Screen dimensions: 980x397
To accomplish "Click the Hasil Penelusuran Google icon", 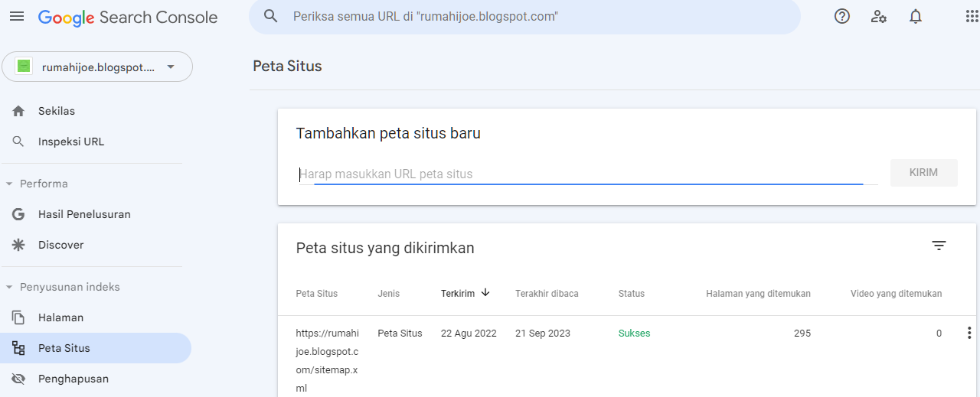I will pyautogui.click(x=18, y=214).
